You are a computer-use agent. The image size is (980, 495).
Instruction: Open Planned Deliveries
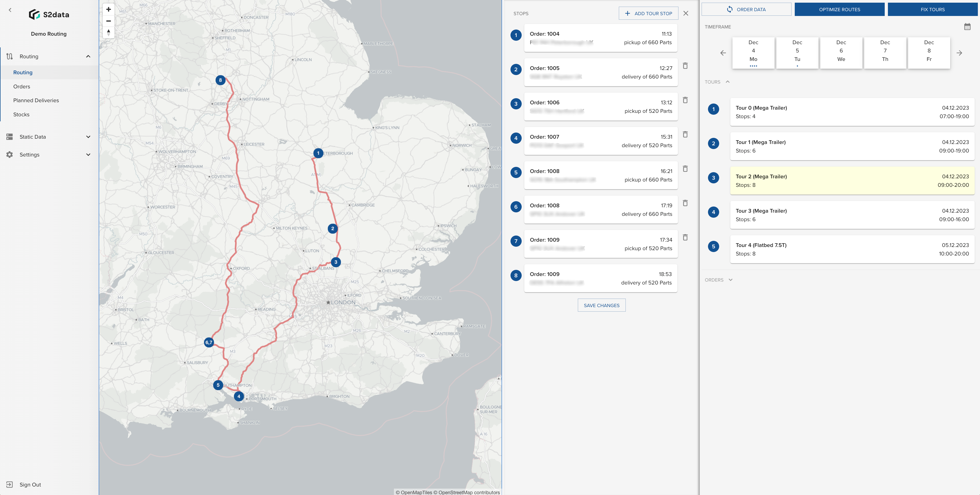(36, 100)
